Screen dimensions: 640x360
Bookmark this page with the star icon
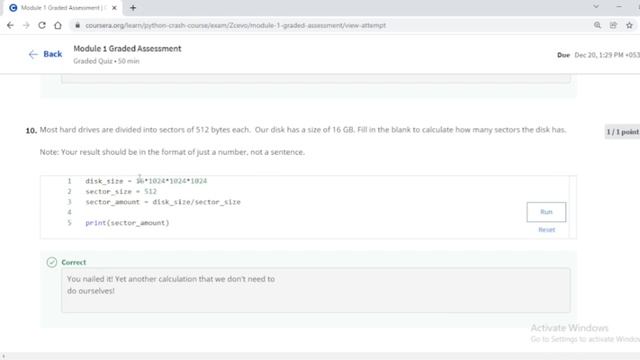[x=629, y=25]
